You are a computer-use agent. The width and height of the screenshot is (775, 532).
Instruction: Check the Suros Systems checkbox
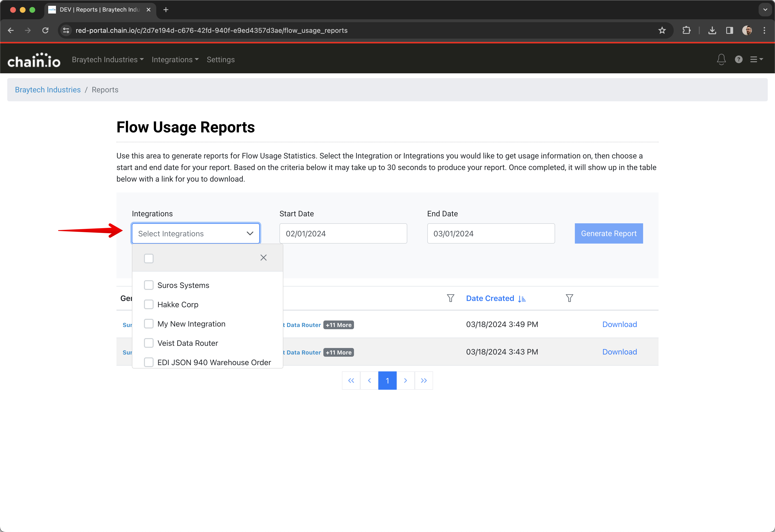[x=149, y=285]
